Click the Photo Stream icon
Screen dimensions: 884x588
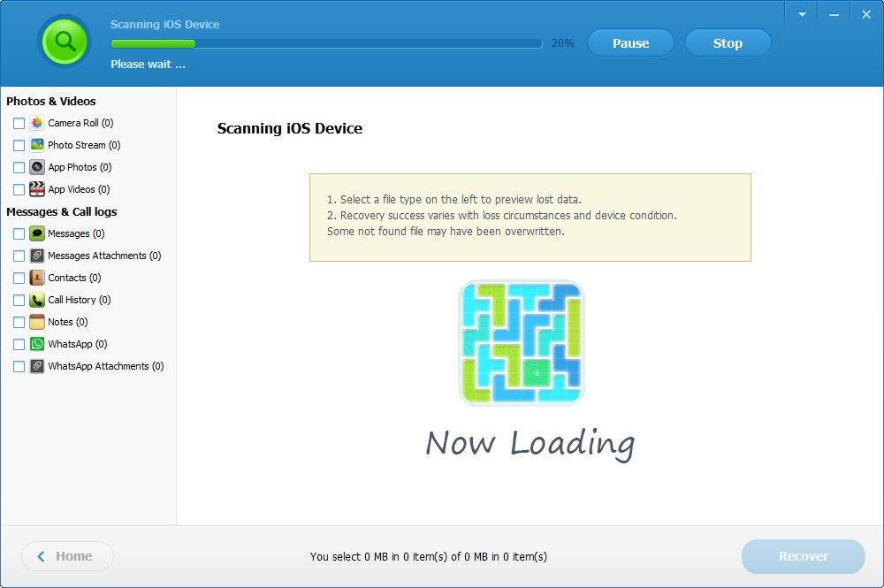35,145
